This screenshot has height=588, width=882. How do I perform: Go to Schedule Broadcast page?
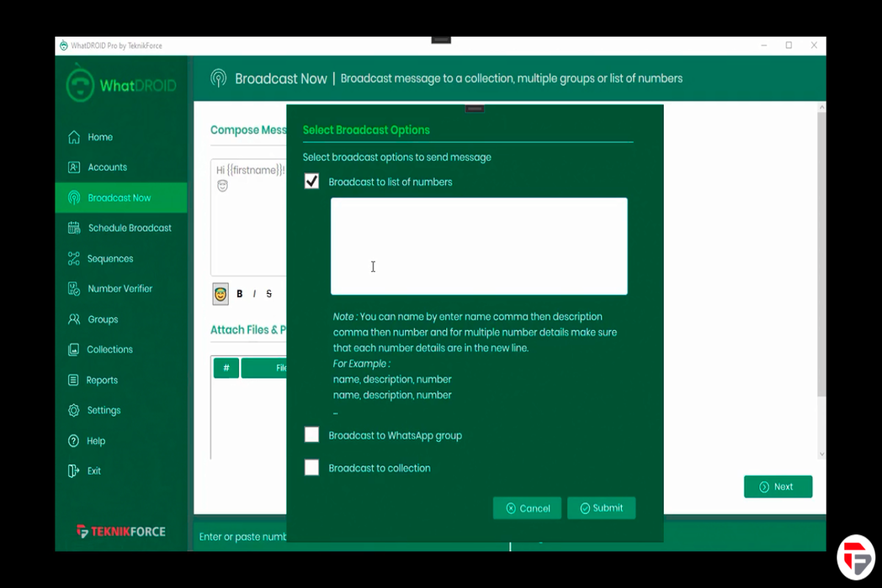coord(121,228)
